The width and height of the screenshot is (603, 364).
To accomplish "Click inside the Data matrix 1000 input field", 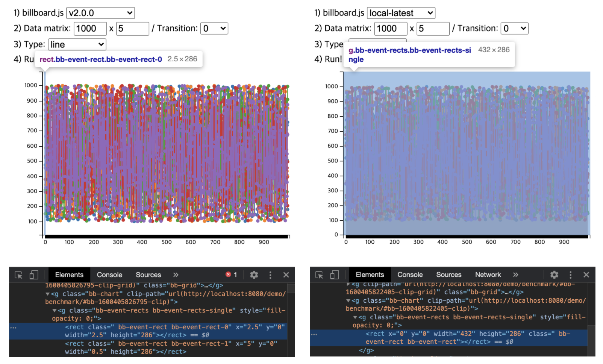I will pyautogui.click(x=90, y=28).
